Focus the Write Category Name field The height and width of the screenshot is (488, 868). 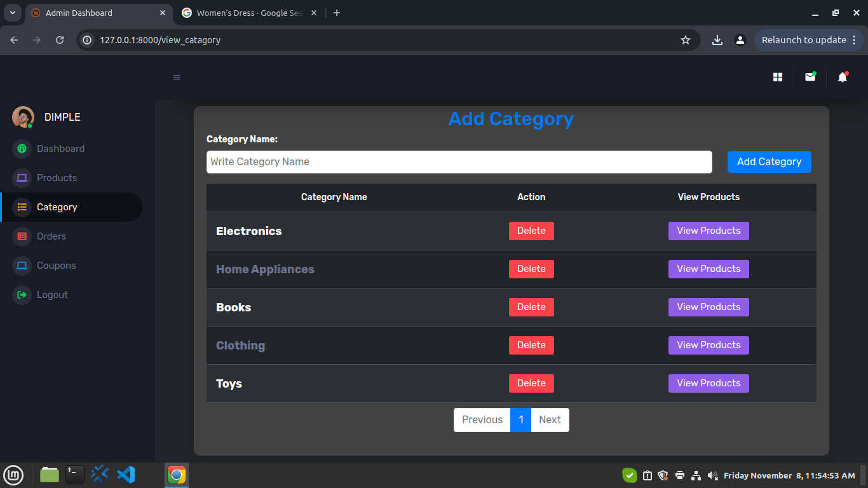[x=459, y=162]
